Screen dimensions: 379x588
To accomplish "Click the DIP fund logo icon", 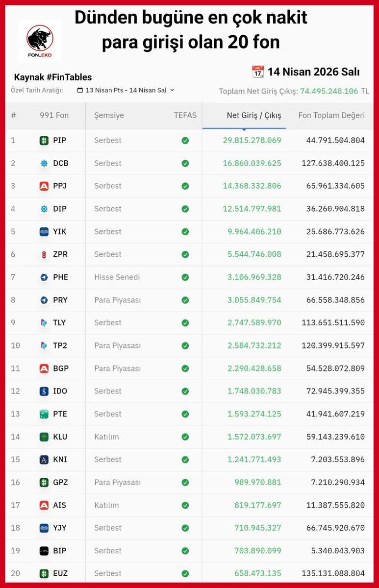I will (44, 209).
